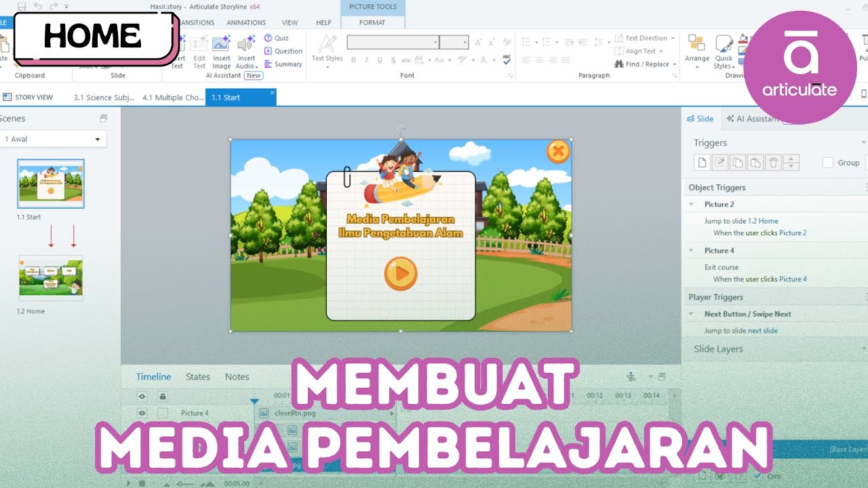
Task: Paste the copied trigger
Action: click(x=755, y=163)
